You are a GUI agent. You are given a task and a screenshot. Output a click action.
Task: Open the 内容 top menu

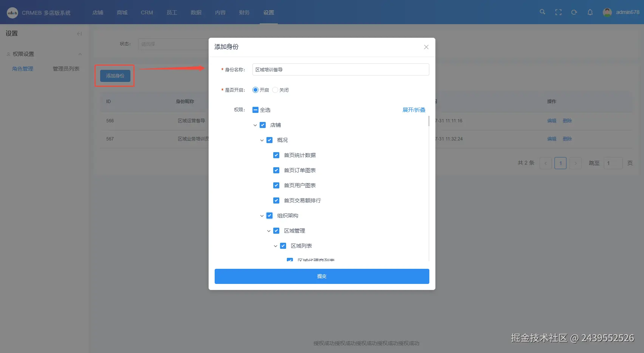[x=220, y=12]
